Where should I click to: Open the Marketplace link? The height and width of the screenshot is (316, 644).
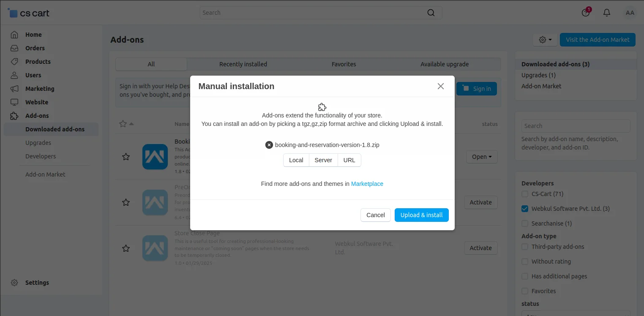pos(367,183)
